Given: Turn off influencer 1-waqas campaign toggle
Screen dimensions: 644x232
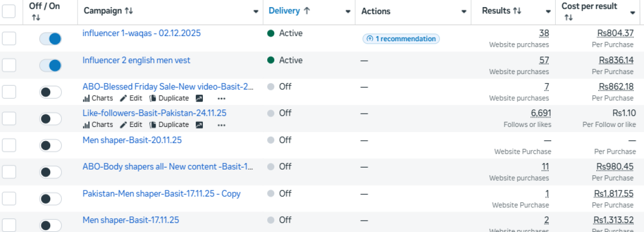Looking at the screenshot, I should (51, 39).
